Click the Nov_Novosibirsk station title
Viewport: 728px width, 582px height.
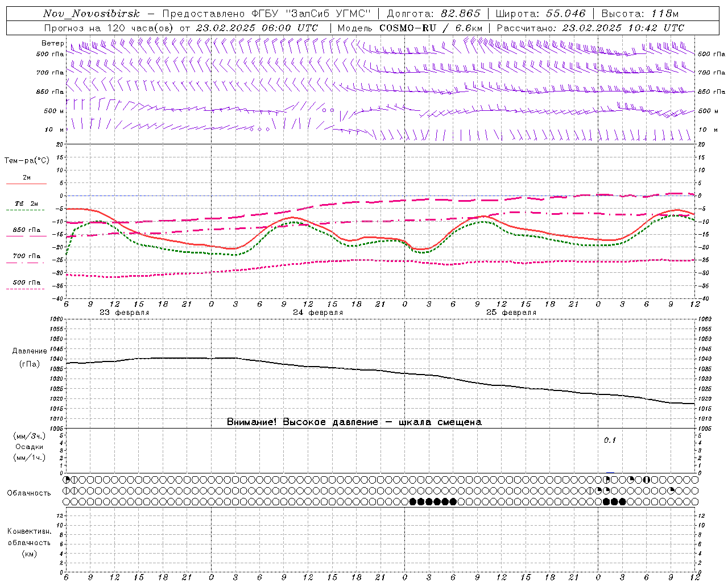[91, 14]
